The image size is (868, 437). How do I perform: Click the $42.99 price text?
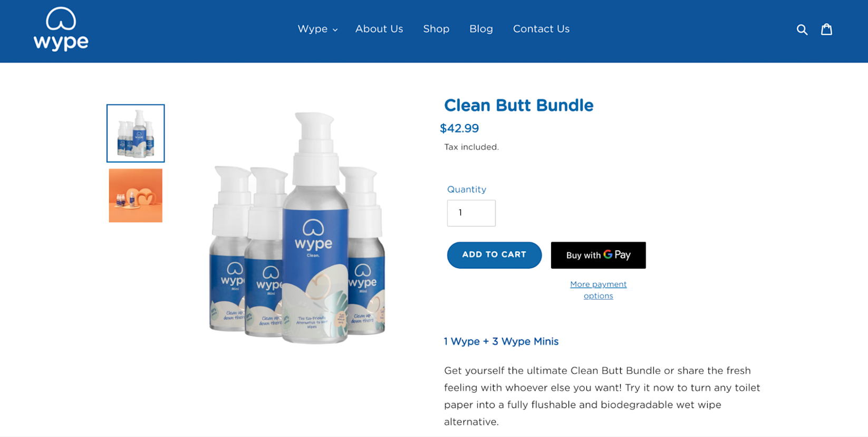(459, 128)
